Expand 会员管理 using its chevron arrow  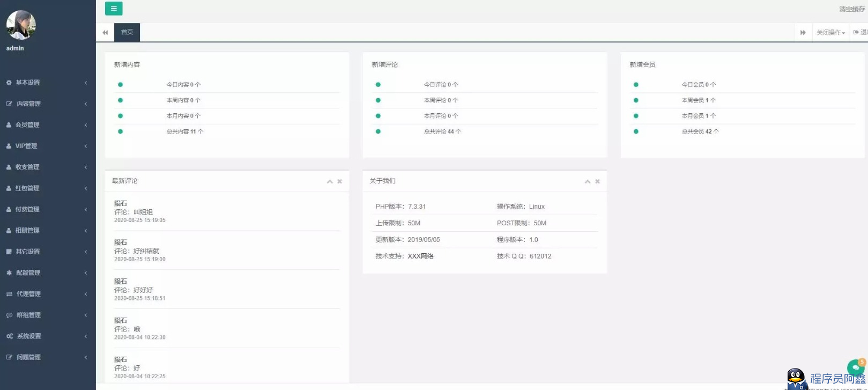86,125
